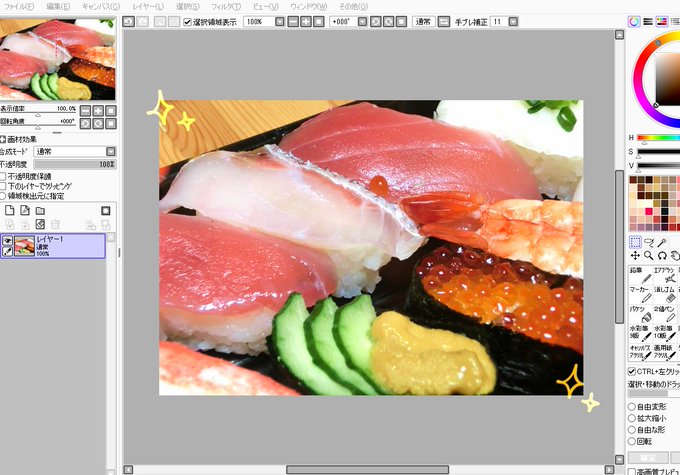The width and height of the screenshot is (680, 475).
Task: Add a layer mask with the mask icon
Action: click(x=105, y=211)
